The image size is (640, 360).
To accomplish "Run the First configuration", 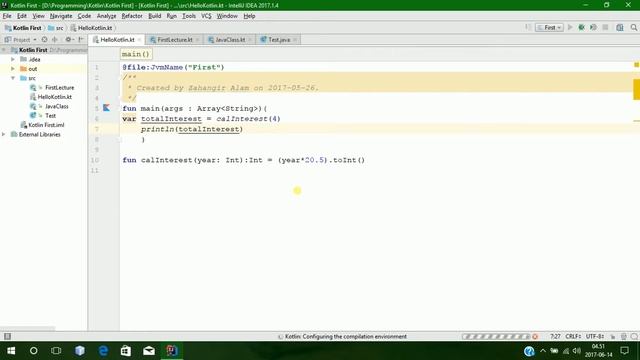I will (570, 27).
